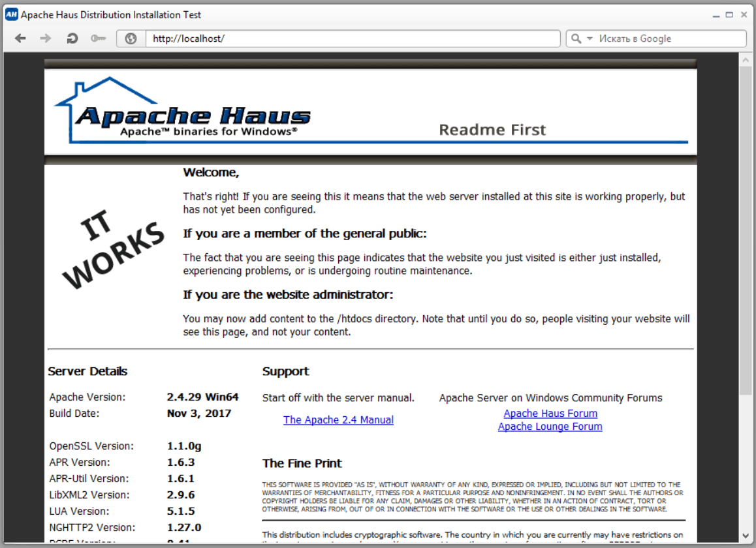756x548 pixels.
Task: Maximize the browser window
Action: pos(729,15)
